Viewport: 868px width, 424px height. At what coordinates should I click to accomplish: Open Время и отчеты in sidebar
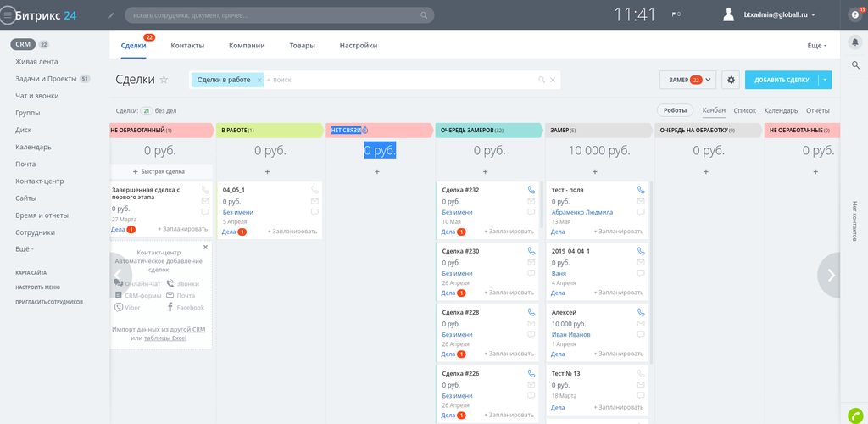pos(42,215)
